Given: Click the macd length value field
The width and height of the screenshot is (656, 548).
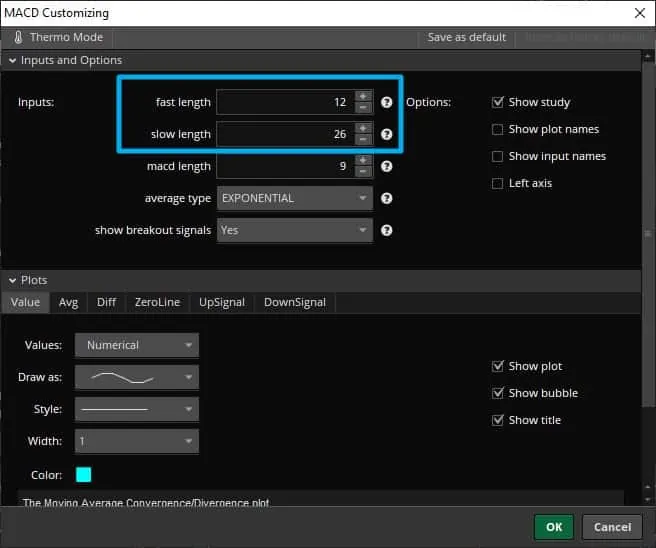Looking at the screenshot, I should pyautogui.click(x=286, y=166).
